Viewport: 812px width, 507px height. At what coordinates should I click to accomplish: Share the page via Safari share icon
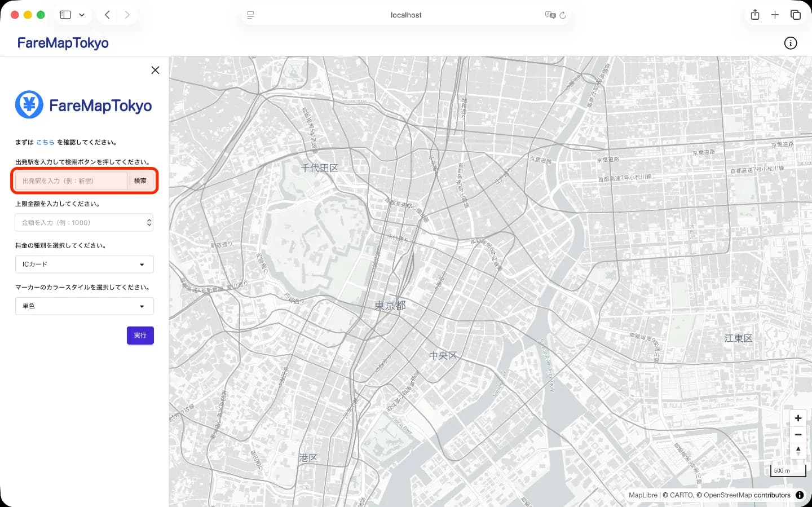(x=755, y=15)
